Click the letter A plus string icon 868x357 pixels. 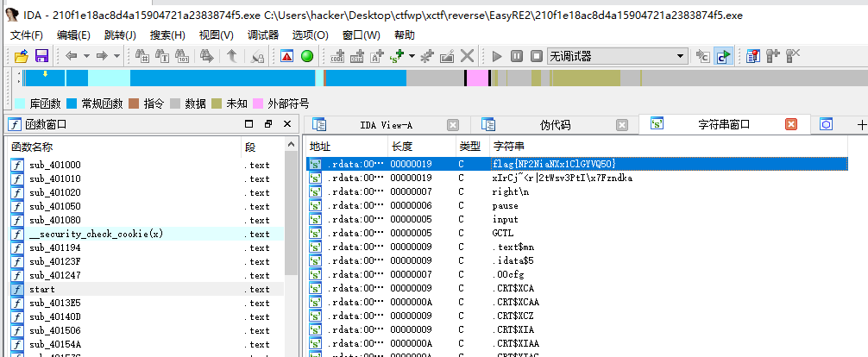tap(377, 56)
